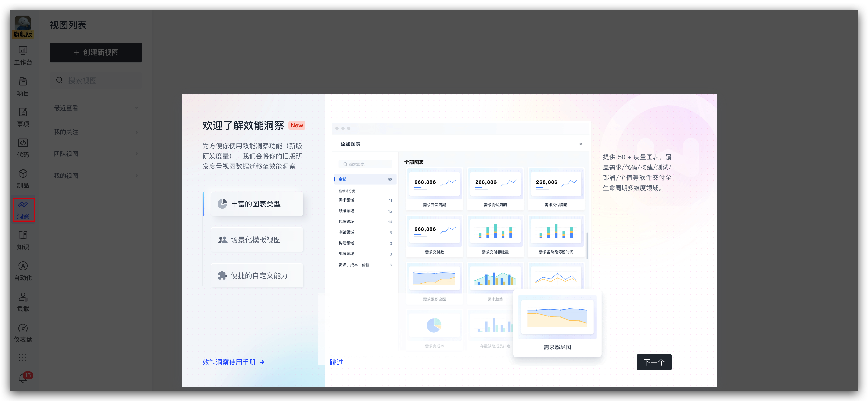This screenshot has height=401, width=868.
Task: Click the 视图列表 page title
Action: (68, 25)
